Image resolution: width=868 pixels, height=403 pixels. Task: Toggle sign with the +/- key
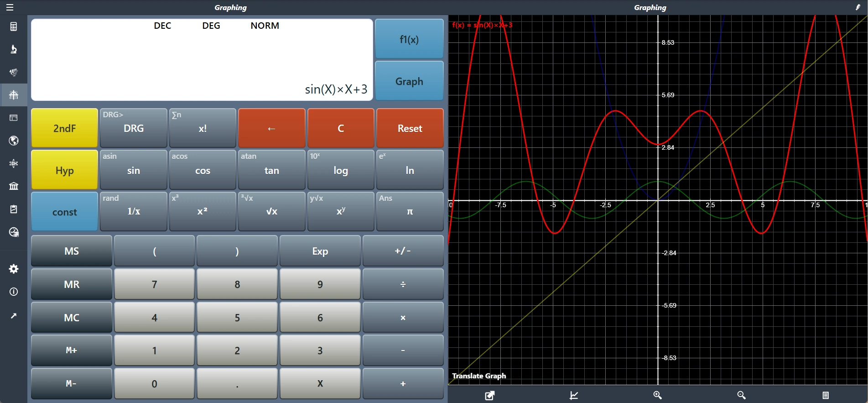(403, 251)
